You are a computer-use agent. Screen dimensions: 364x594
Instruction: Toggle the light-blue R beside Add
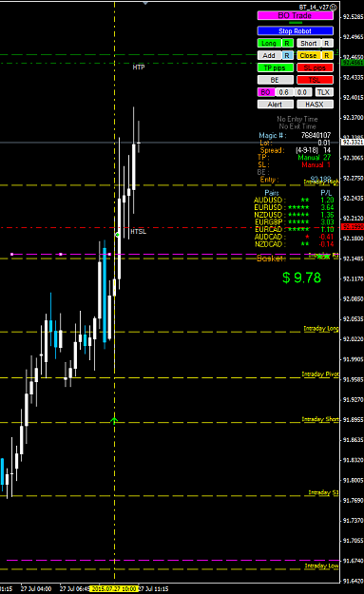click(287, 55)
